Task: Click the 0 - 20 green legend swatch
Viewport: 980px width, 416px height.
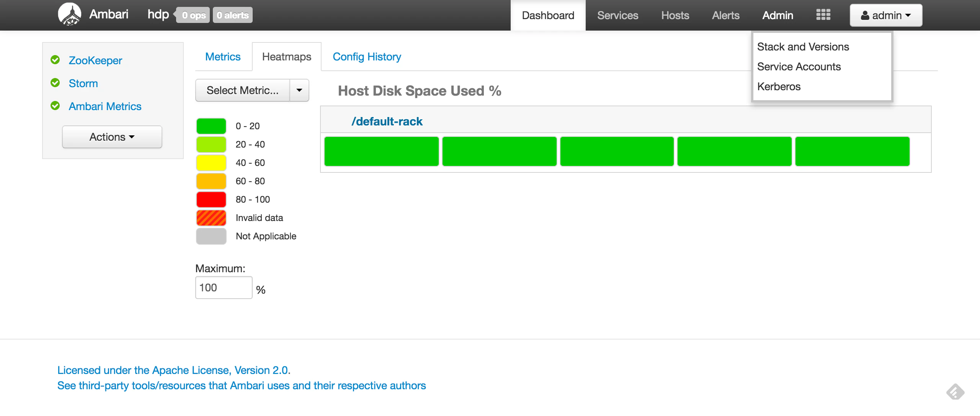Action: 211,126
